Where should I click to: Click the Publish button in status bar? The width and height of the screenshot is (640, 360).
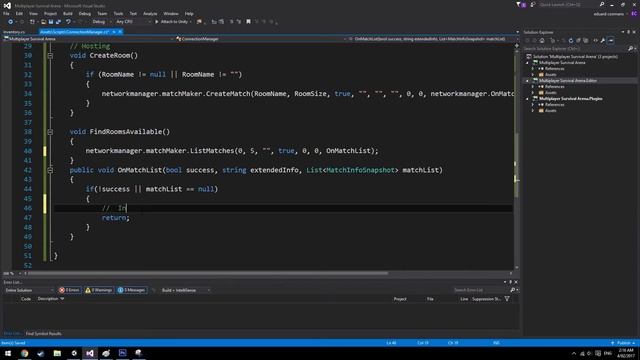623,343
